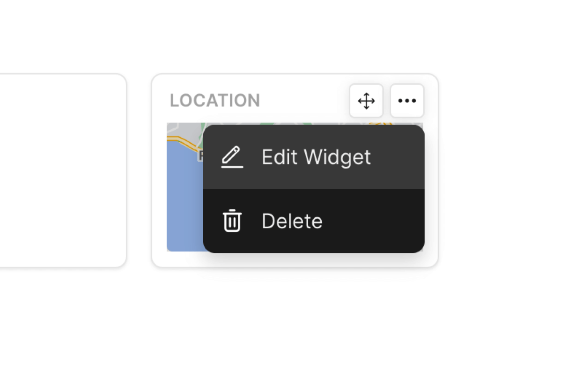Click the Location card's bottom border area
This screenshot has width=576, height=392.
295,259
